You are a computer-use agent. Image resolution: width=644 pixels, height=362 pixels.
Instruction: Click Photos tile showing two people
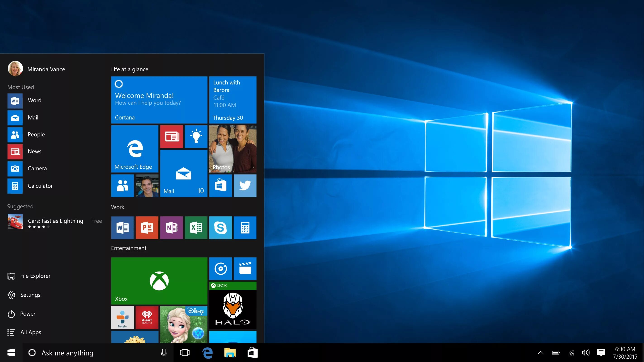tap(234, 148)
